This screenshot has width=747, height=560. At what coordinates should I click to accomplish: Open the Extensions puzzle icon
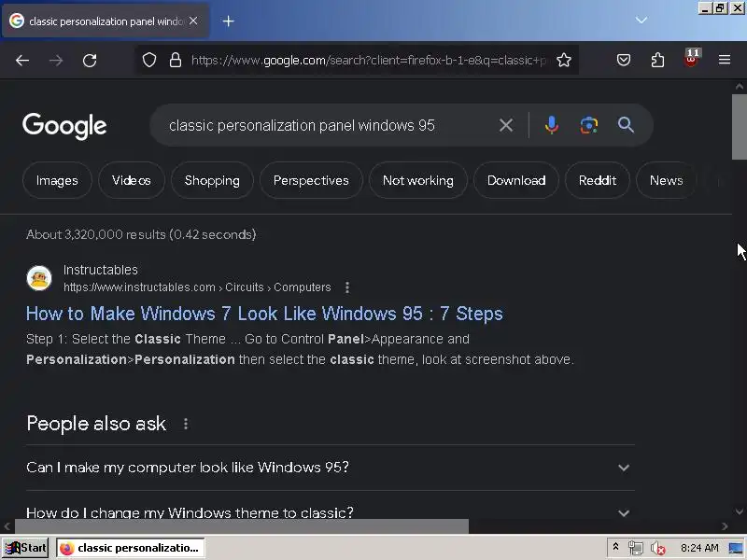point(657,60)
